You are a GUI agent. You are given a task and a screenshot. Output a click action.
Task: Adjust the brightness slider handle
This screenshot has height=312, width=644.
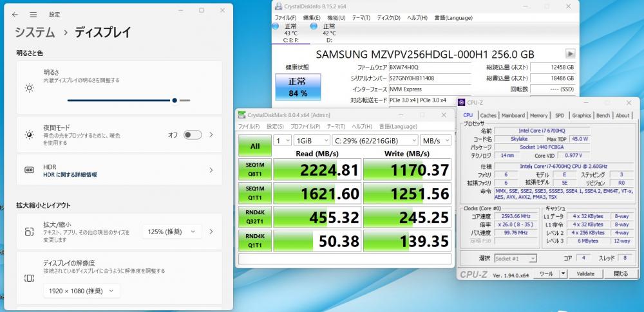click(x=175, y=100)
